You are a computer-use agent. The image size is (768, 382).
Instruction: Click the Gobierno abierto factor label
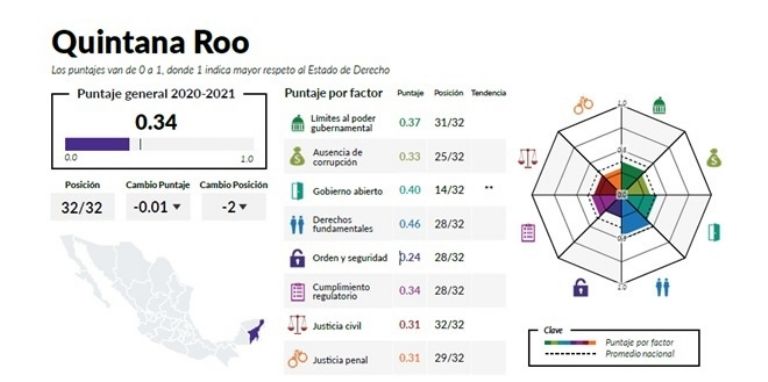(347, 191)
